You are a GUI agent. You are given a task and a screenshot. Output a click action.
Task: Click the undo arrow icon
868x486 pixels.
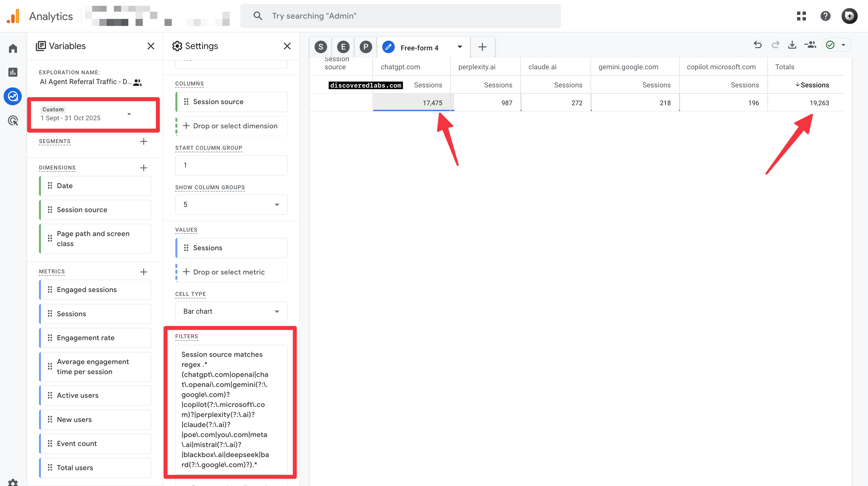(x=757, y=45)
